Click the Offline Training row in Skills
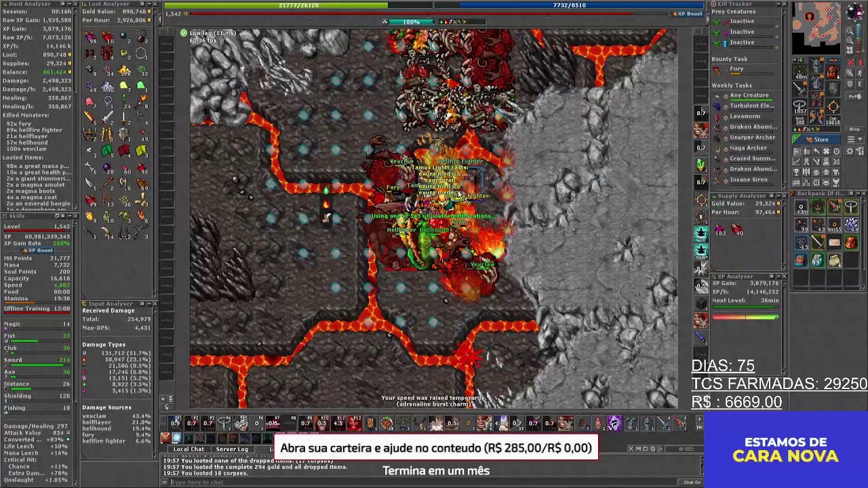This screenshot has width=868, height=488. click(x=37, y=308)
